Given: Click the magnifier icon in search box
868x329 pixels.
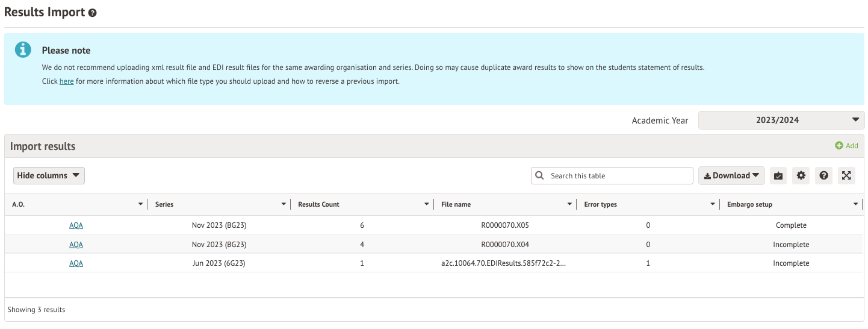Looking at the screenshot, I should [x=540, y=176].
